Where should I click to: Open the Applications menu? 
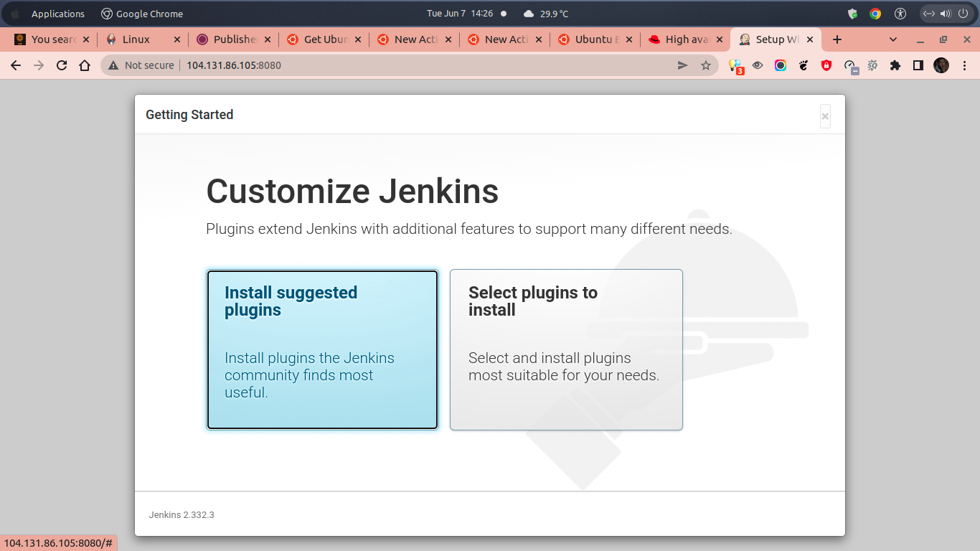pos(57,14)
